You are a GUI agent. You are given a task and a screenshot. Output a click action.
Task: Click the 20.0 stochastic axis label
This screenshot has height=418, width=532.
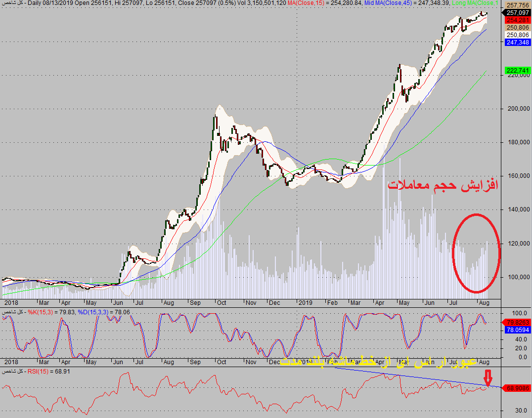click(x=521, y=348)
